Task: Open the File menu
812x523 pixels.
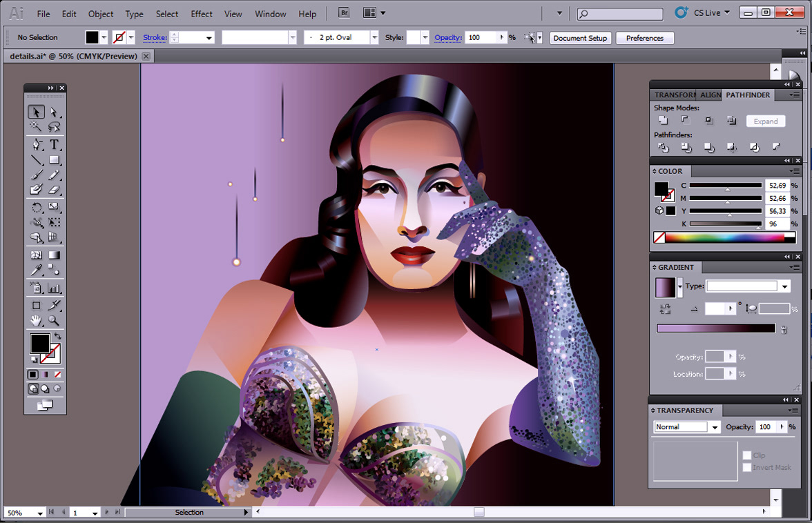Action: 43,14
